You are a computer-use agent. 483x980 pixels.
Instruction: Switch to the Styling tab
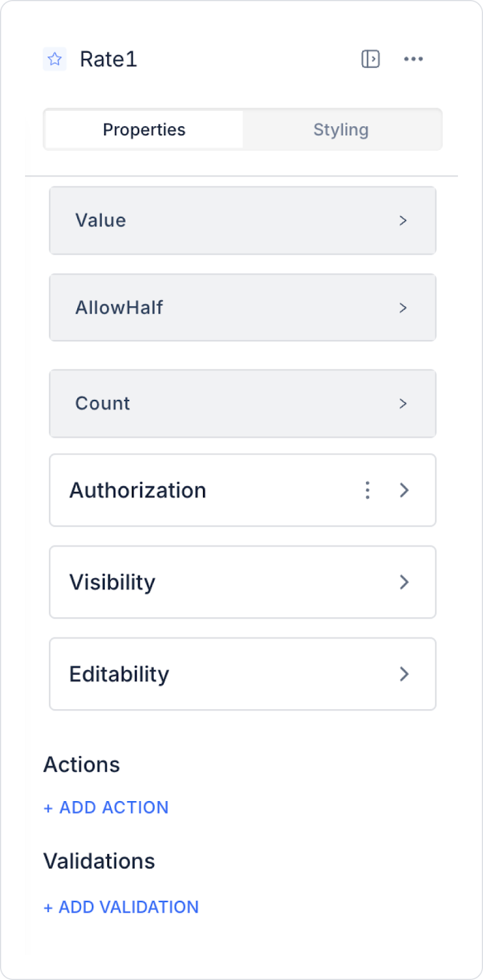tap(341, 130)
